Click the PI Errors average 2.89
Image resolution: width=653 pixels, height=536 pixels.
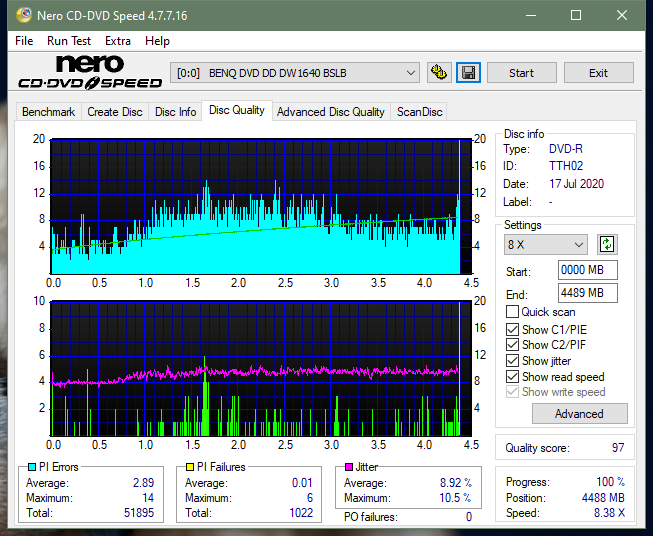point(143,483)
